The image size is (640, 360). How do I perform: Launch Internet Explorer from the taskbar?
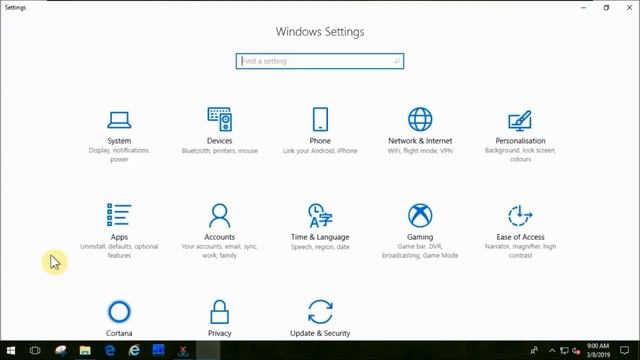134,350
